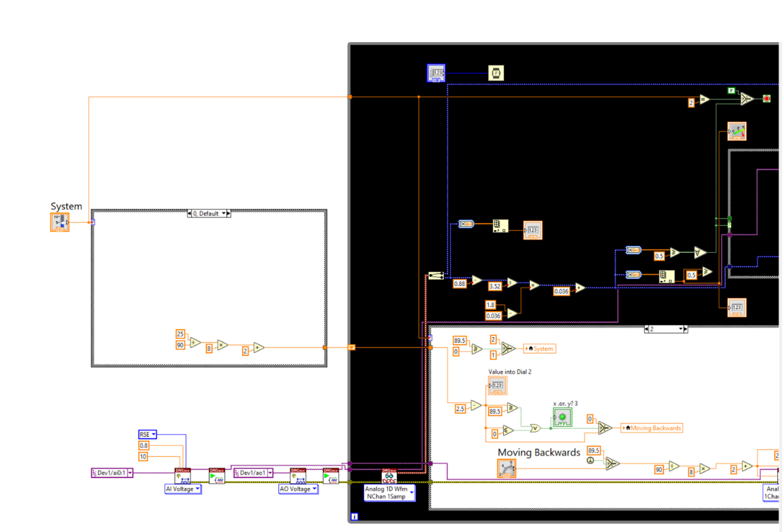Select Select node feeding System local variable
784x532 pixels.
[x=509, y=348]
